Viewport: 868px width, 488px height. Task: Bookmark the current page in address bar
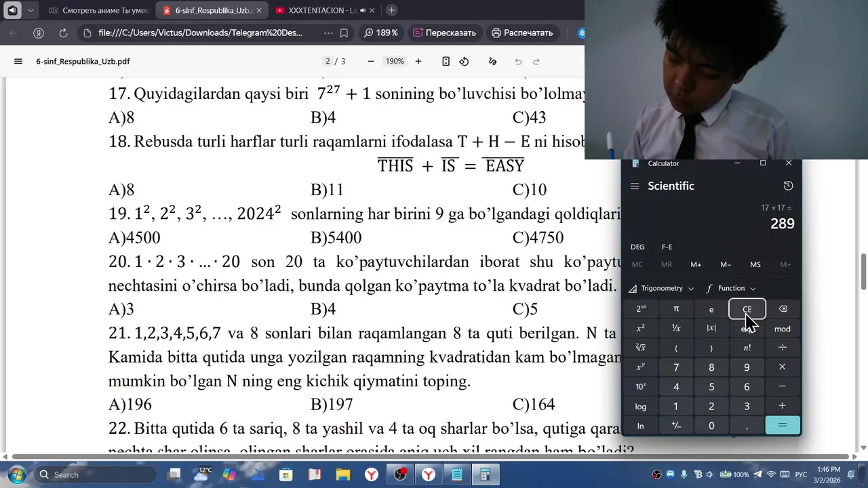click(x=344, y=33)
